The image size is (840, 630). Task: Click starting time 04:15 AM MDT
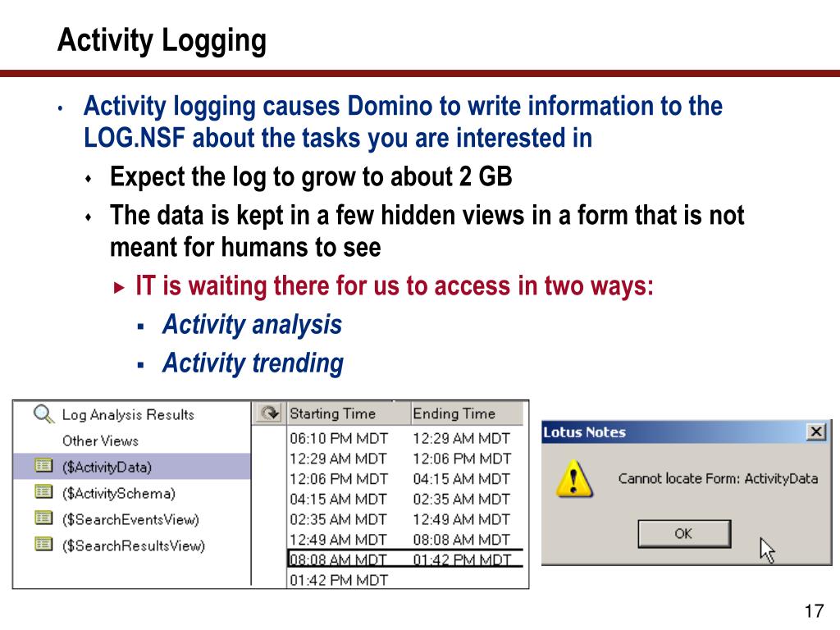pos(338,500)
